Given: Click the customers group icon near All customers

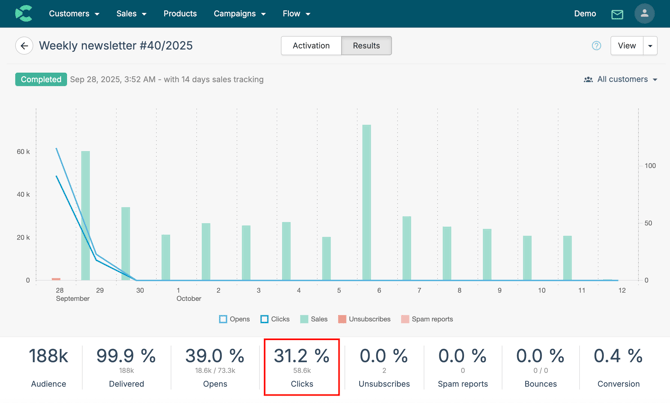Looking at the screenshot, I should (x=588, y=80).
